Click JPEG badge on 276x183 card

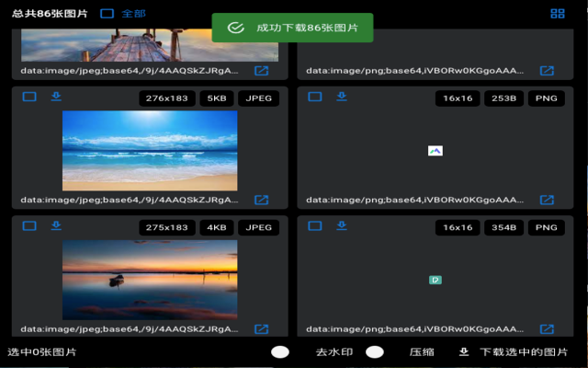point(259,98)
